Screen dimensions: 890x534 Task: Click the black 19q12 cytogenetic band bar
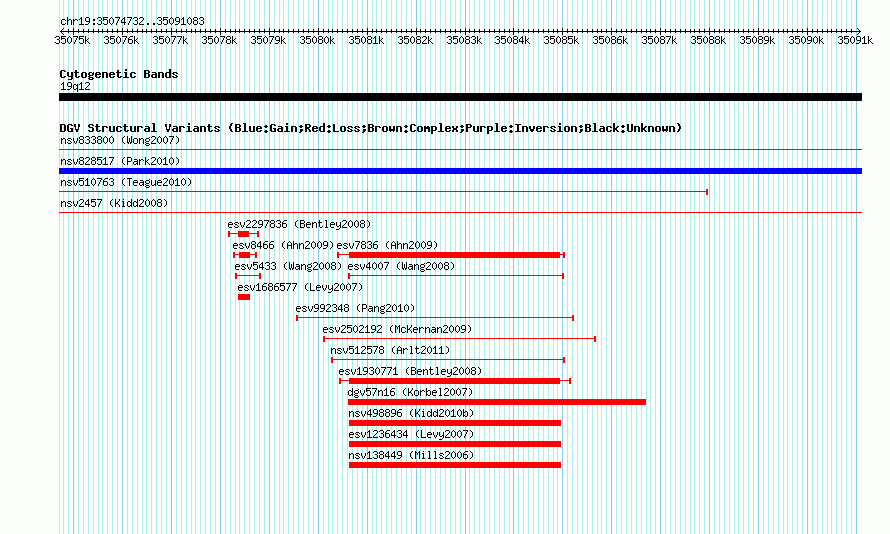(x=460, y=97)
